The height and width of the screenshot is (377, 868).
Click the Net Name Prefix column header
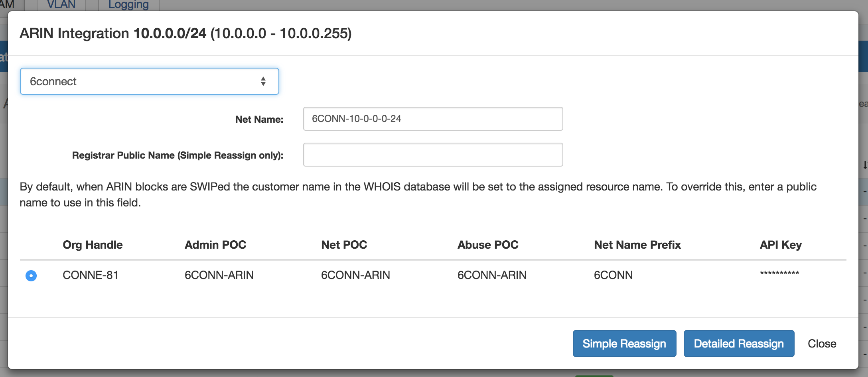click(637, 245)
